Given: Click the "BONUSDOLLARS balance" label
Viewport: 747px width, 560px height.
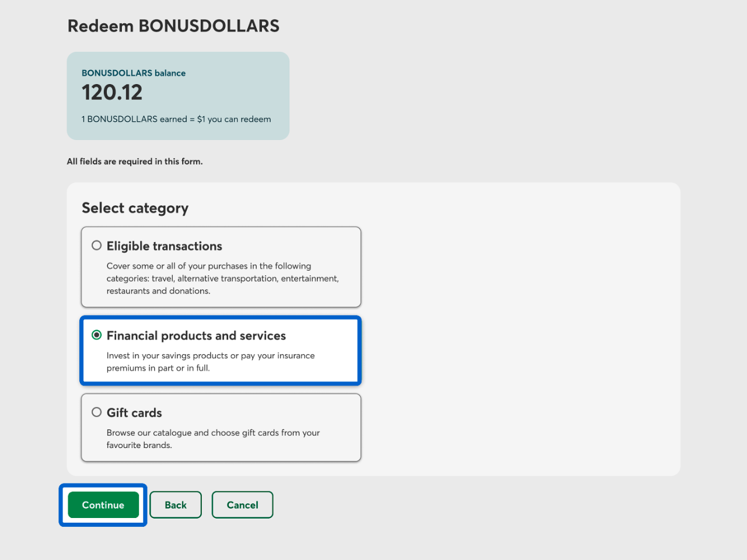Looking at the screenshot, I should 134,73.
